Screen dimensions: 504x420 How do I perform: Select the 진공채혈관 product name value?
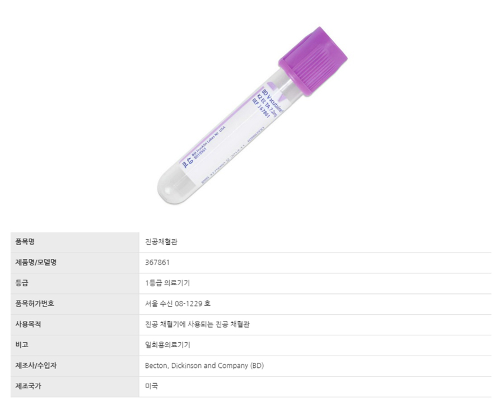pos(161,242)
